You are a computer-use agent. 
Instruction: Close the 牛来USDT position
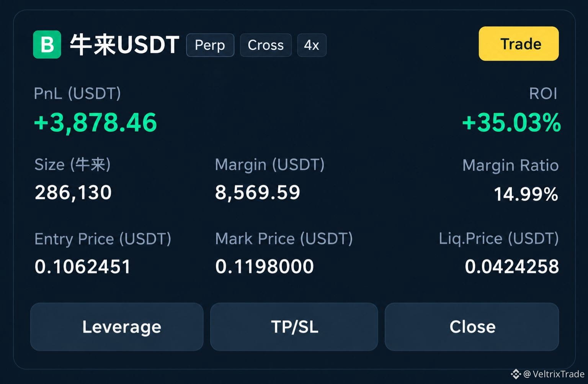click(472, 327)
